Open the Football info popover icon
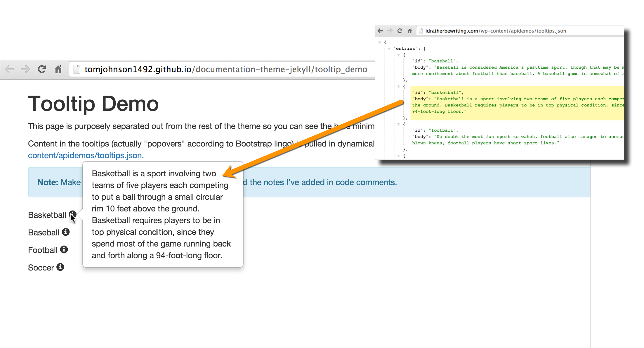The width and height of the screenshot is (644, 348). (x=64, y=249)
